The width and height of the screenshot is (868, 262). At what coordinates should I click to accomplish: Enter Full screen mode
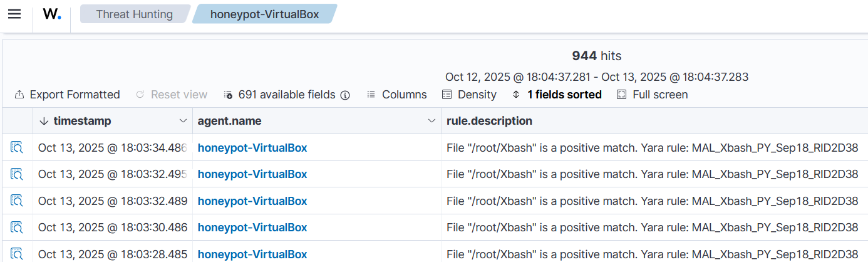coord(652,95)
